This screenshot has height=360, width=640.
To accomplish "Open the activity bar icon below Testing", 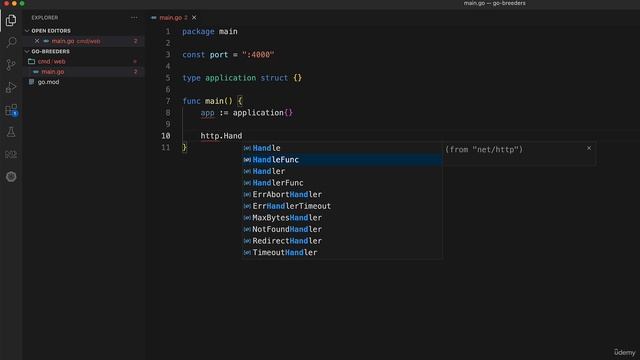I will pyautogui.click(x=11, y=154).
